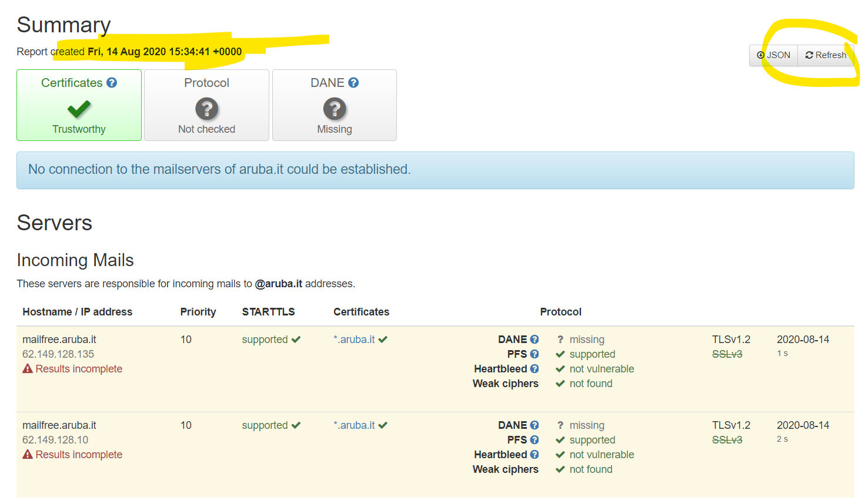
Task: Click DANE help icon in first server row
Action: pyautogui.click(x=534, y=340)
